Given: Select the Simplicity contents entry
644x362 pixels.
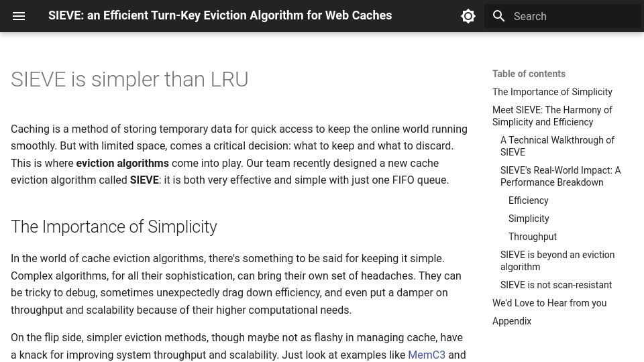Looking at the screenshot, I should coord(529,219).
